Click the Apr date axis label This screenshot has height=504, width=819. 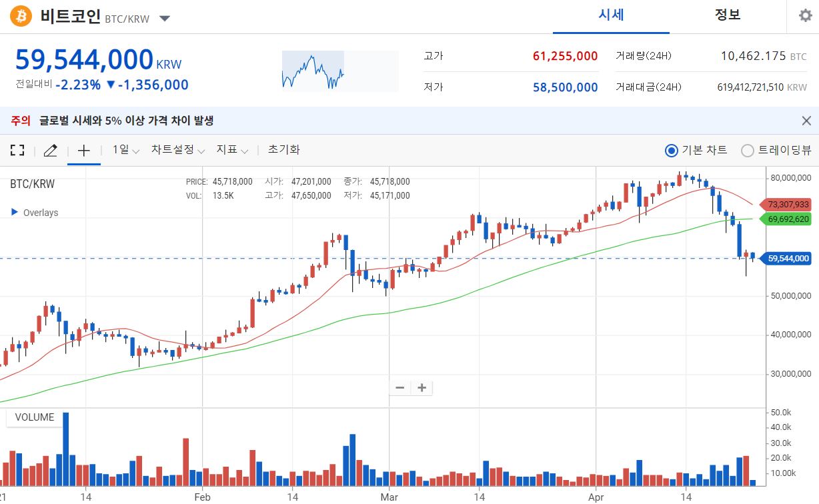click(x=595, y=497)
